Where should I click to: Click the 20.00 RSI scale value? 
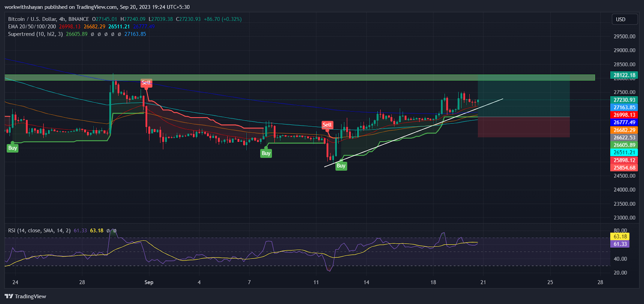(620, 273)
